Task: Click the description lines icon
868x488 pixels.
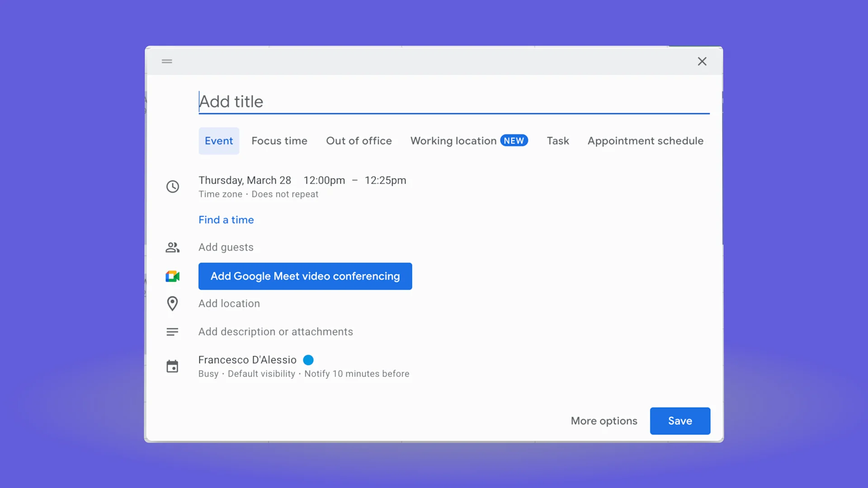Action: [172, 331]
